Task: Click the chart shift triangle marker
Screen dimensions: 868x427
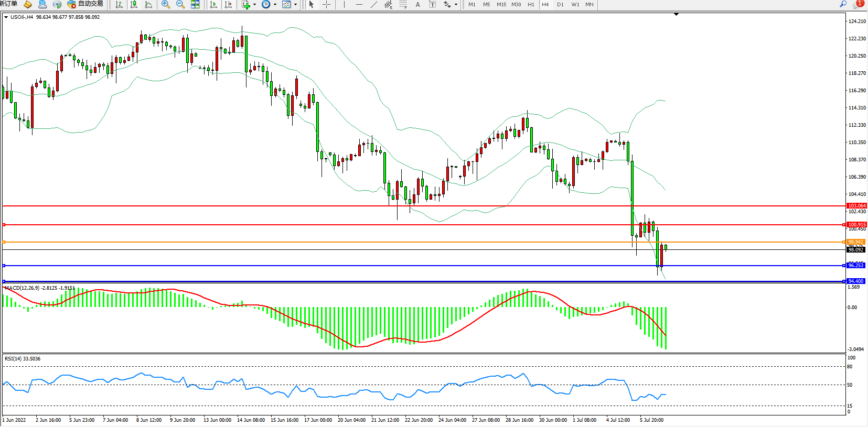Action: (676, 14)
